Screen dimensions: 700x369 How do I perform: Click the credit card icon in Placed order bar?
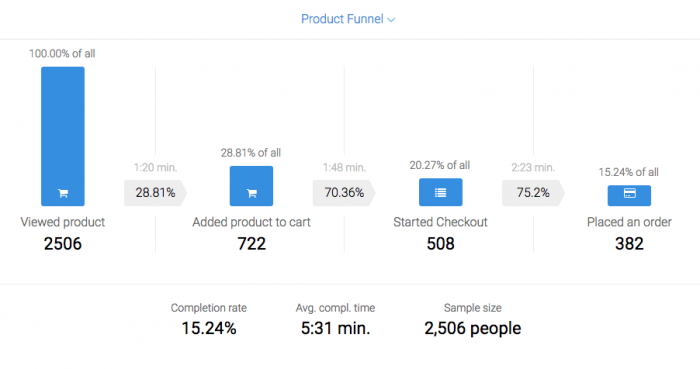629,193
